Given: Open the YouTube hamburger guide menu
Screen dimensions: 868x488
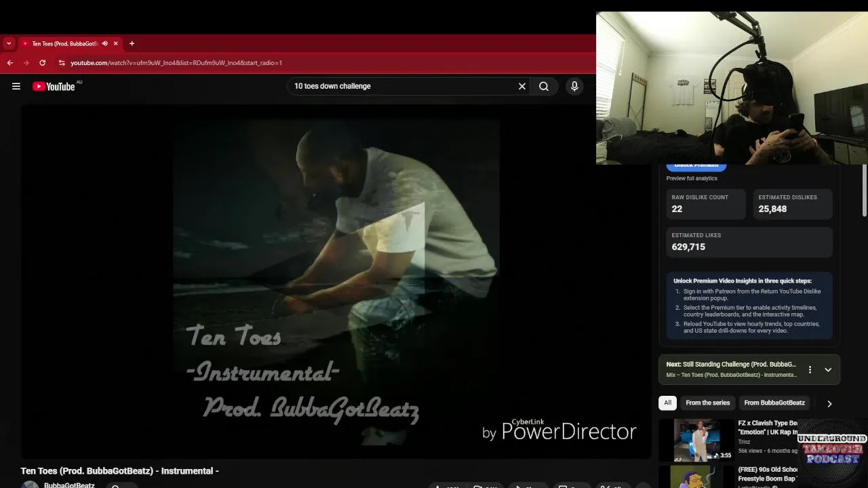Looking at the screenshot, I should point(16,86).
